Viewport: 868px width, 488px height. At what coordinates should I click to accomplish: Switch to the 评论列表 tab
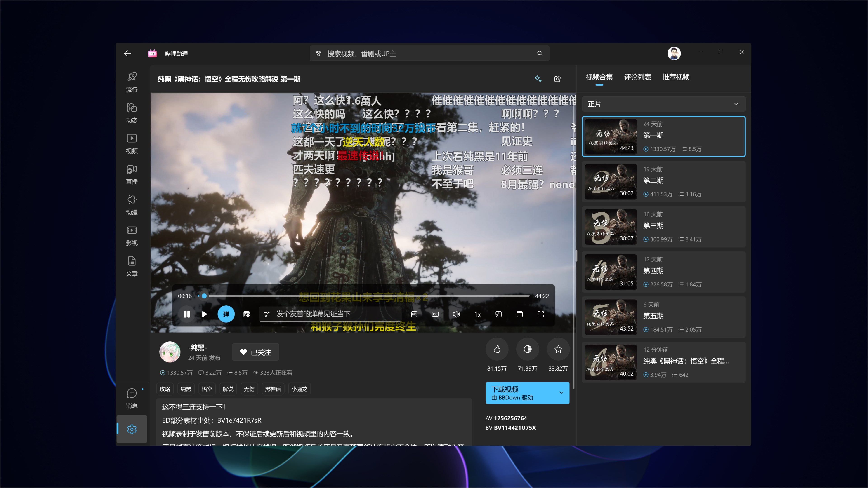click(x=637, y=77)
